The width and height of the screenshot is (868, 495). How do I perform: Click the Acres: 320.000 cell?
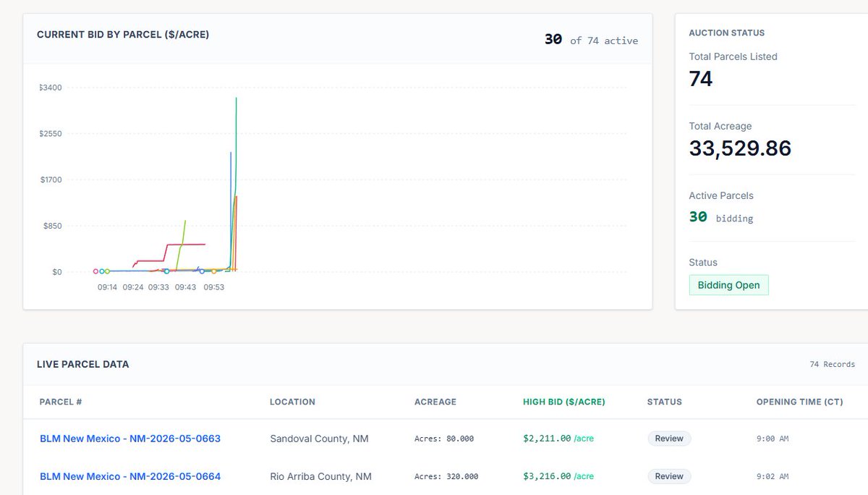coord(446,476)
